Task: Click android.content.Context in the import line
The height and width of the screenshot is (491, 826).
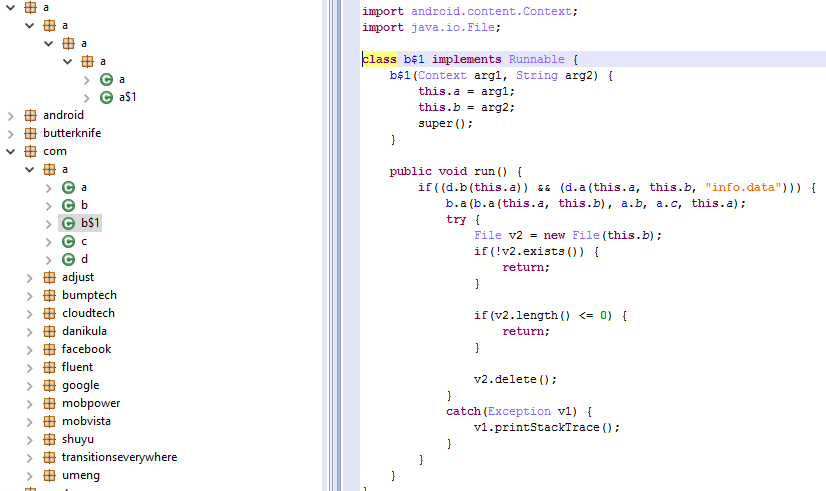Action: click(491, 11)
